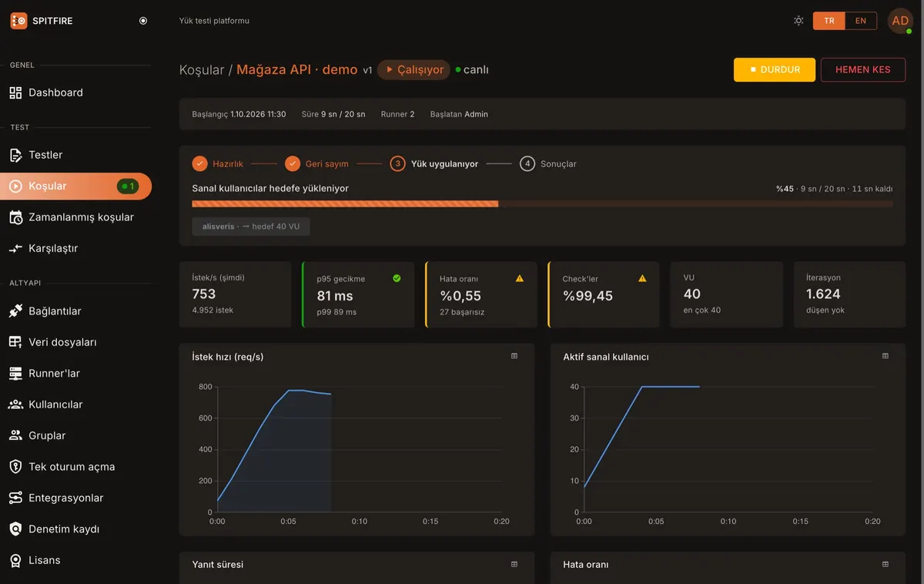Click the "alisveris · → hedef 40 VU" tag
924x584 pixels.
point(251,227)
